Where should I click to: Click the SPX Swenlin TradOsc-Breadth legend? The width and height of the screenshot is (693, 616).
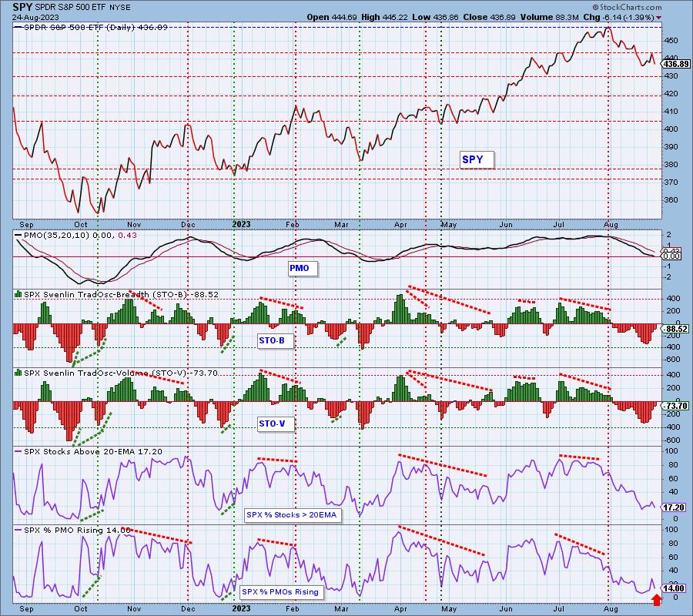click(117, 294)
